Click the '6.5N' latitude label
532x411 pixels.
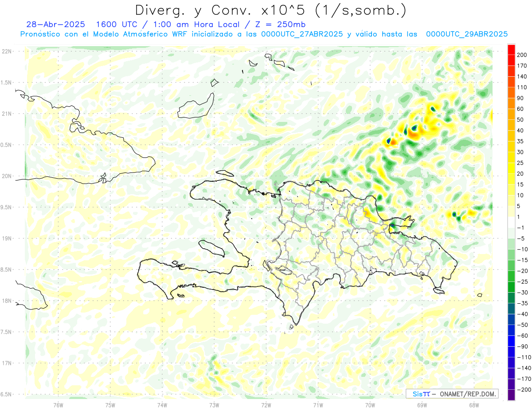(x=6, y=394)
